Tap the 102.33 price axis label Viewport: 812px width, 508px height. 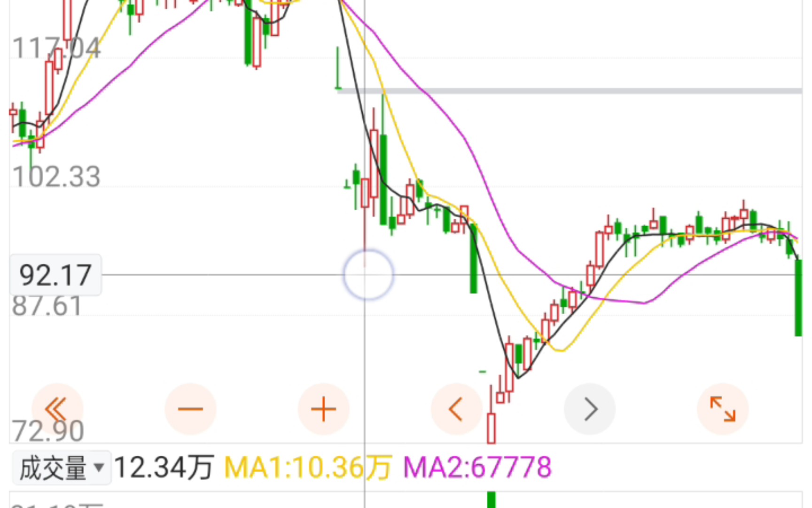click(x=56, y=177)
